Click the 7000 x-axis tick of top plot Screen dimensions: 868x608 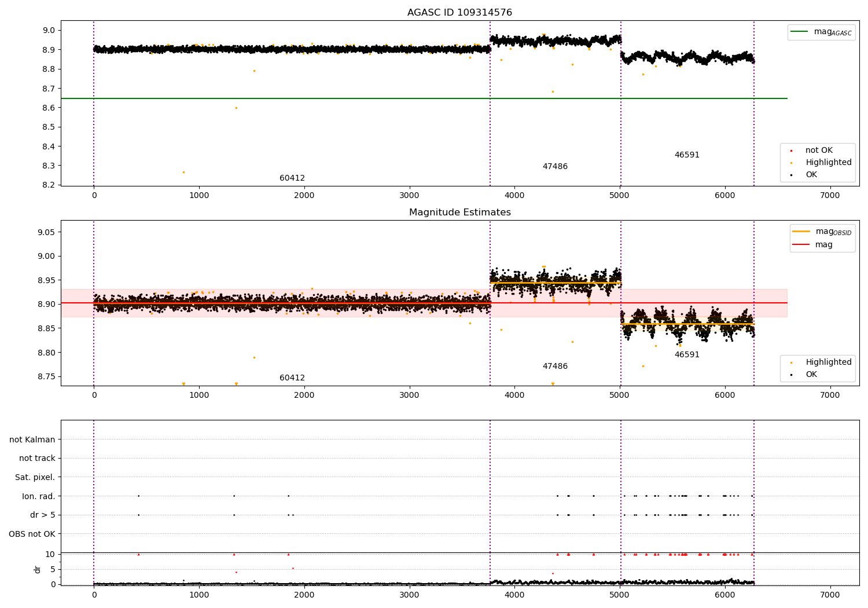point(830,196)
